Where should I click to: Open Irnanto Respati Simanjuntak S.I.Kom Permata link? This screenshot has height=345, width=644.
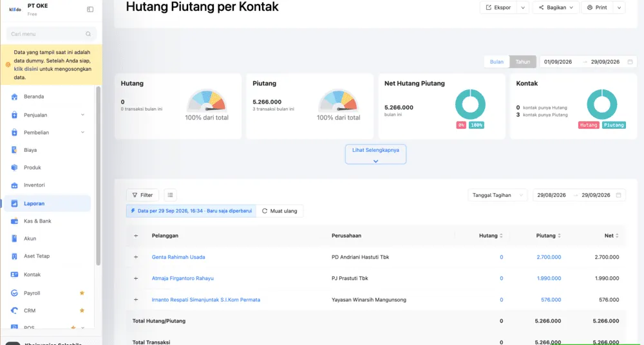(206, 300)
